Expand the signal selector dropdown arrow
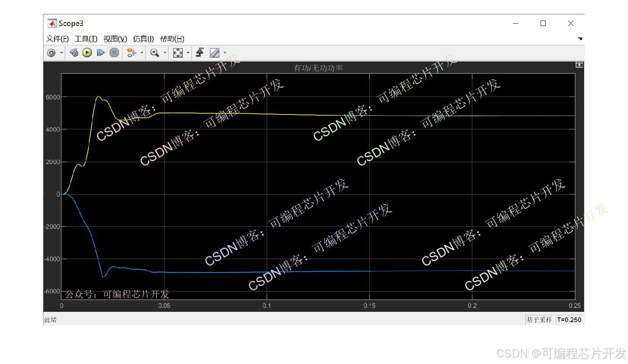 (142, 53)
